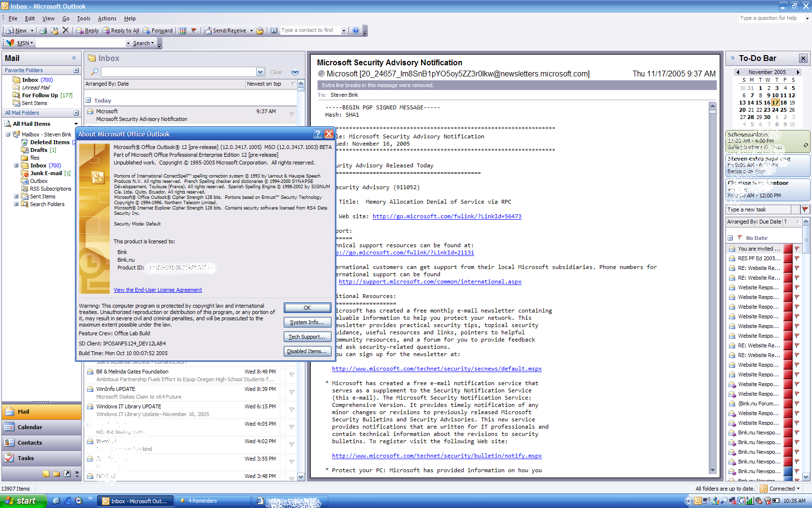Open the File menu
Image resolution: width=812 pixels, height=508 pixels.
pos(13,18)
